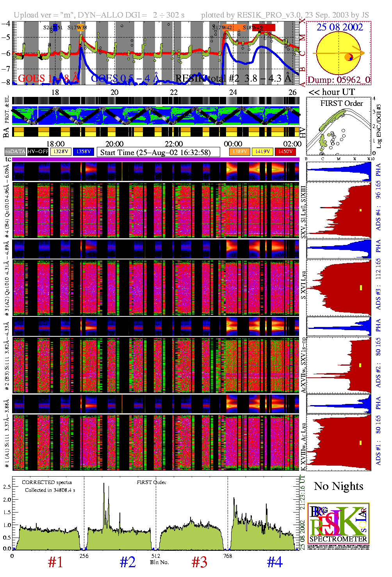Select spectrum channel #4 label
Image resolution: width=392 pixels, height=577 pixels.
click(274, 562)
